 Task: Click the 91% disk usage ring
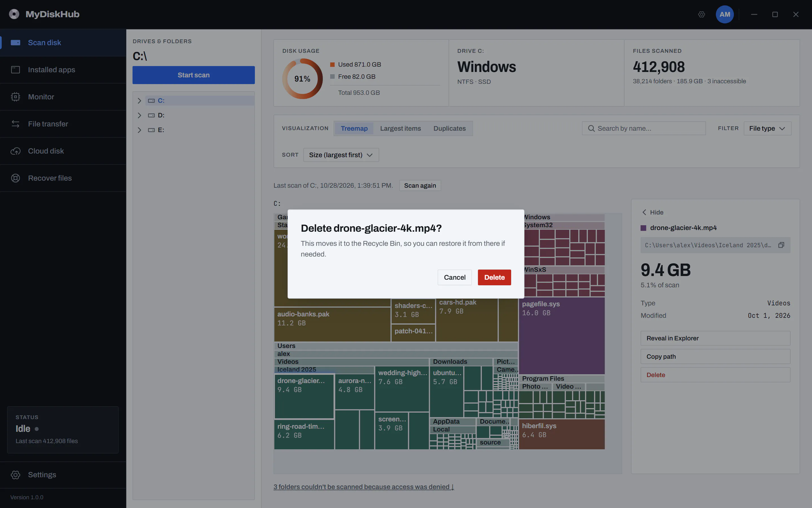(302, 79)
